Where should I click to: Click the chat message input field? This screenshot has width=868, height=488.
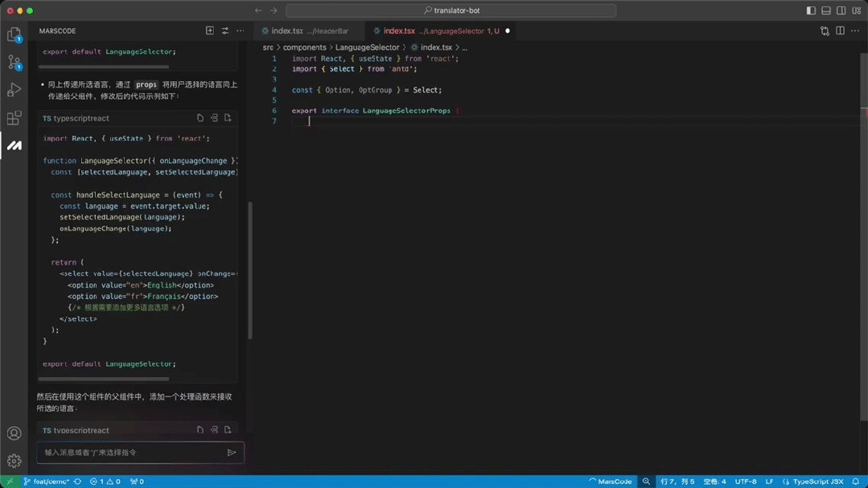[129, 453]
